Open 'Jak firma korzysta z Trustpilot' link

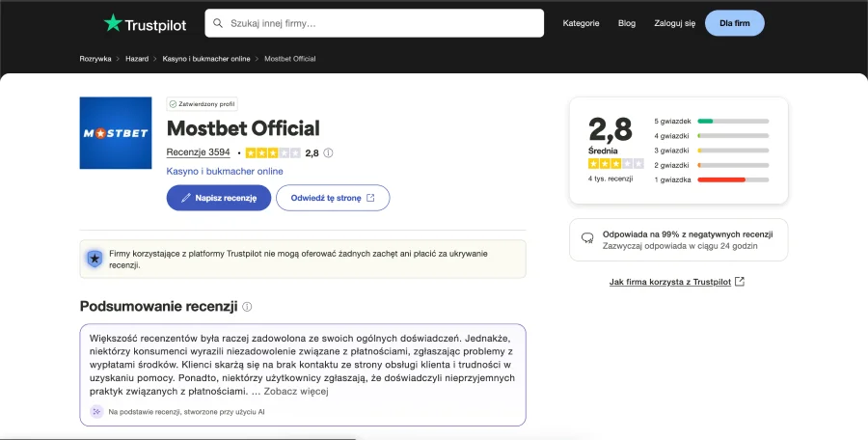click(670, 282)
